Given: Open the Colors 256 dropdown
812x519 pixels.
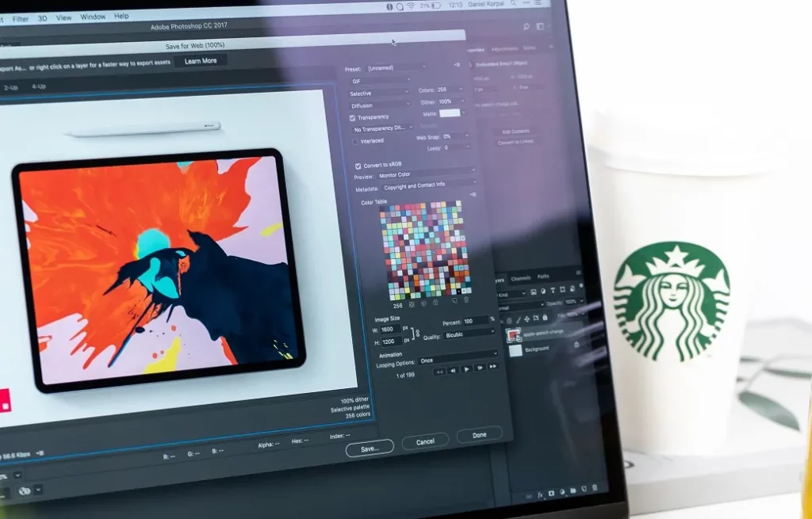Looking at the screenshot, I should click(449, 90).
